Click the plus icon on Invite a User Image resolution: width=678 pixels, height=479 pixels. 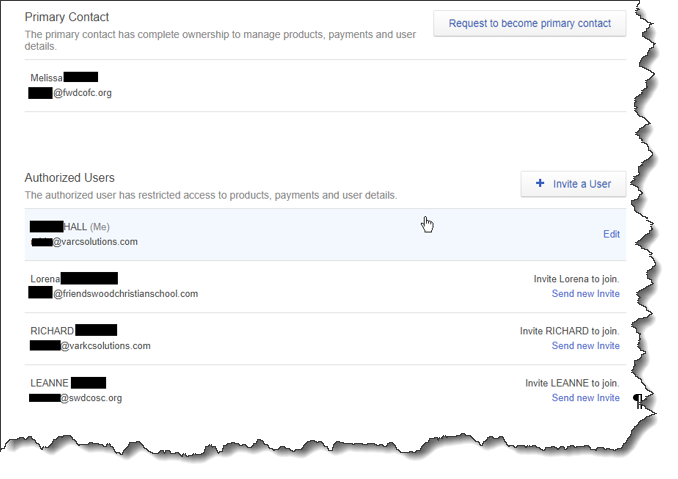(x=540, y=183)
